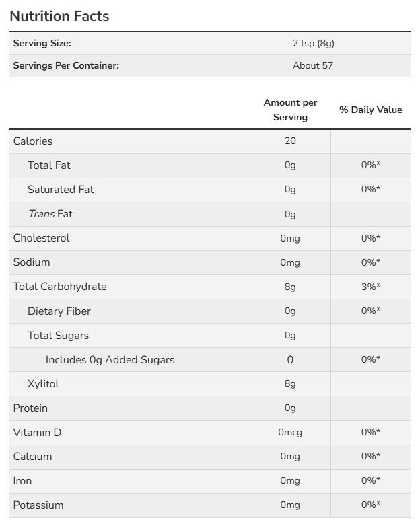Click the Vitamin D row label

tap(37, 433)
